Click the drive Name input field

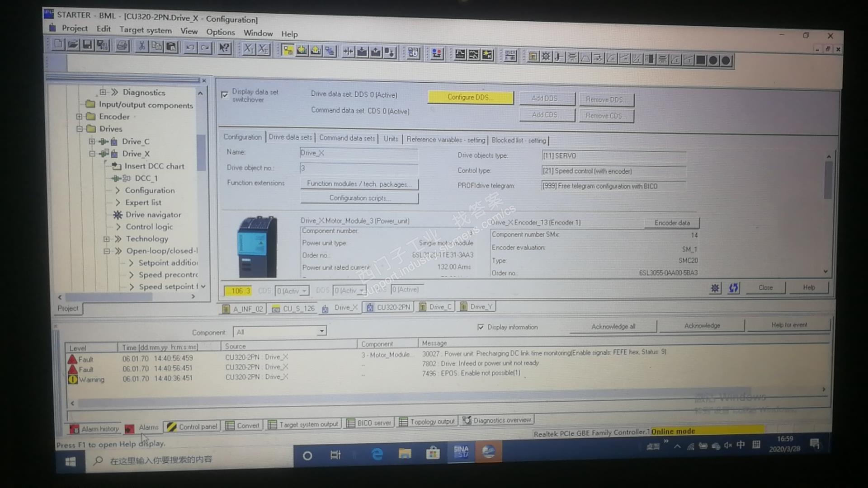359,153
